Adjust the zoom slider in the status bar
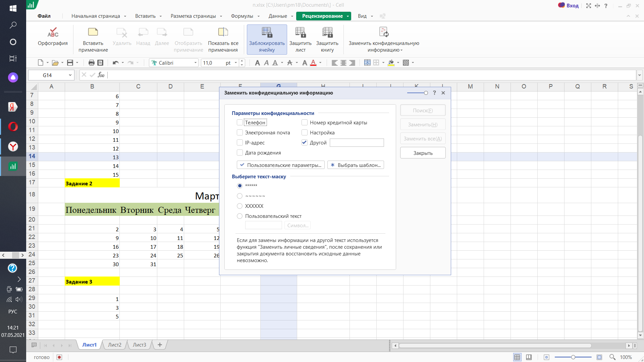 573,357
